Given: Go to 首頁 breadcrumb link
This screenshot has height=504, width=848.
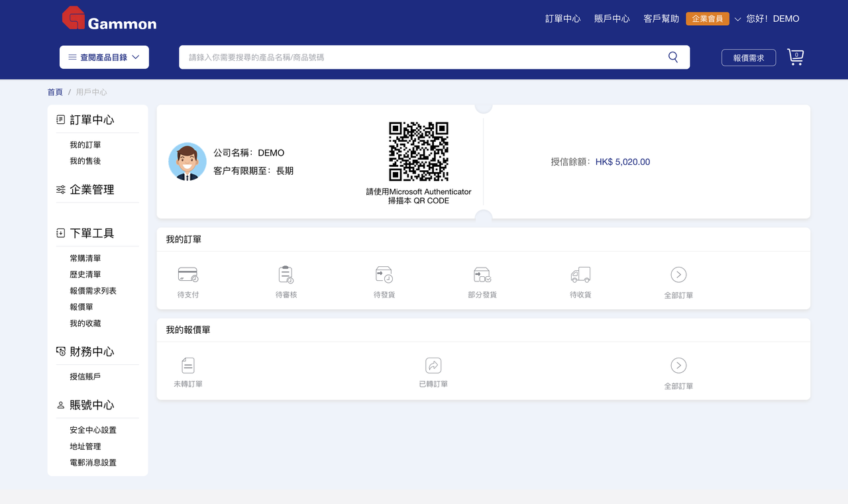Looking at the screenshot, I should (x=55, y=92).
